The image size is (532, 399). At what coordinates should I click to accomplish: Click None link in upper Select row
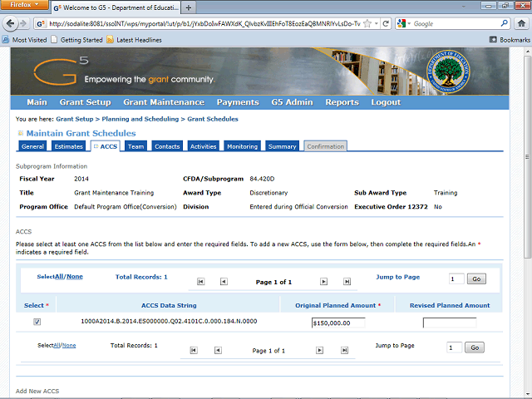(75, 277)
